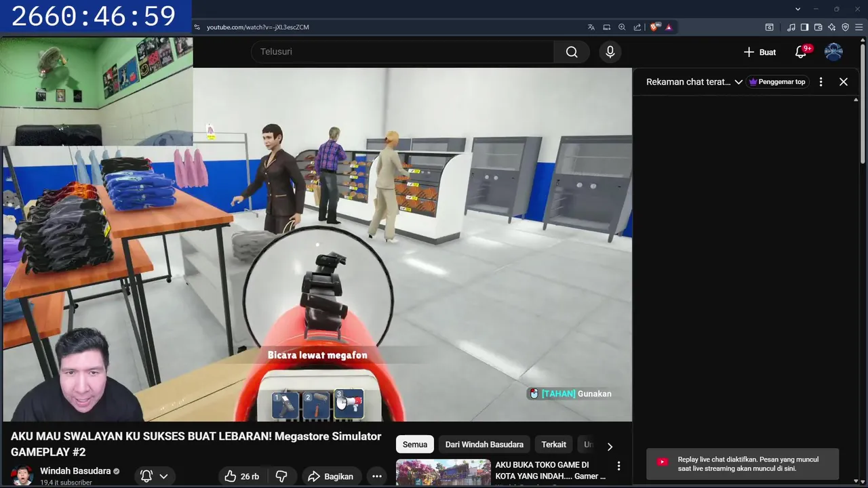
Task: Open the music note playlist icon
Action: point(791,27)
